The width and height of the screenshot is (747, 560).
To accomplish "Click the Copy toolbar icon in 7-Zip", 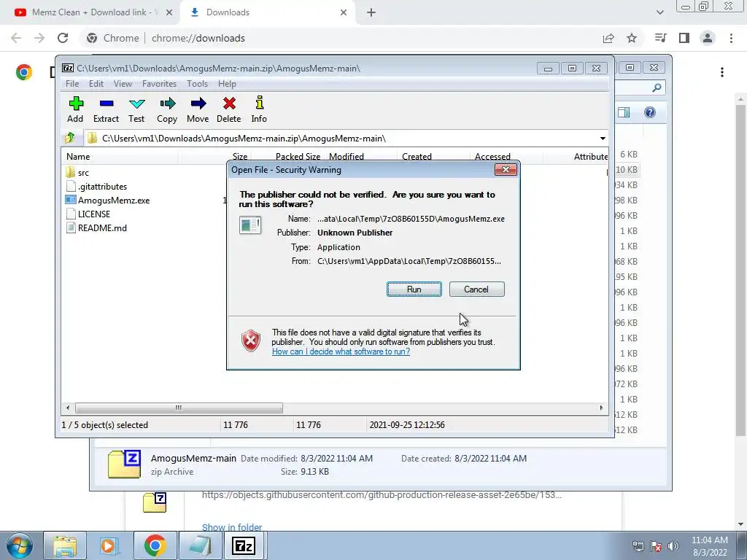I will tap(167, 109).
